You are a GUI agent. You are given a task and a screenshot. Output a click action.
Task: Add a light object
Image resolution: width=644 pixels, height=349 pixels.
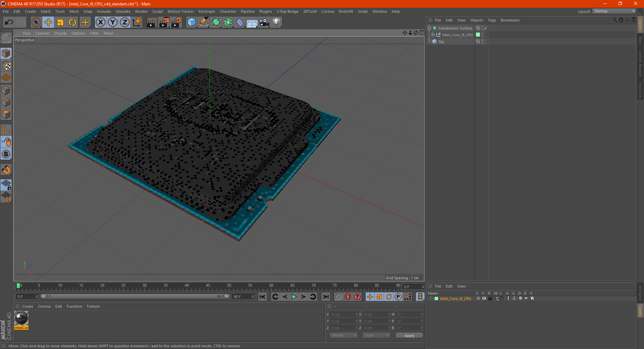[x=276, y=22]
